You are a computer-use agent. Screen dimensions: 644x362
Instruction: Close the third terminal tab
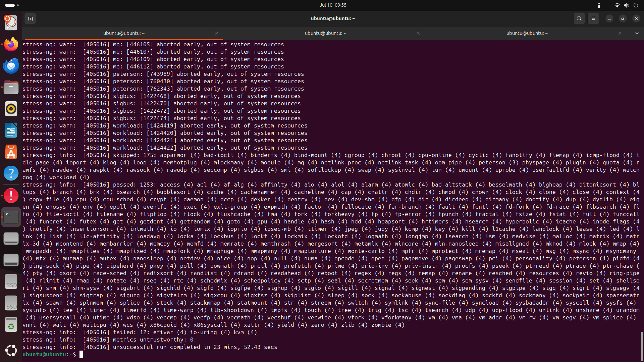click(x=620, y=33)
